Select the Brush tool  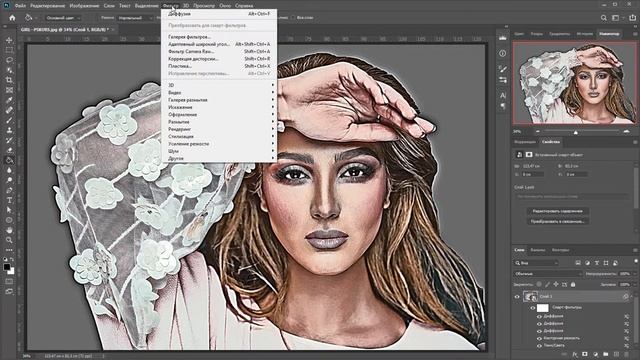(x=9, y=120)
